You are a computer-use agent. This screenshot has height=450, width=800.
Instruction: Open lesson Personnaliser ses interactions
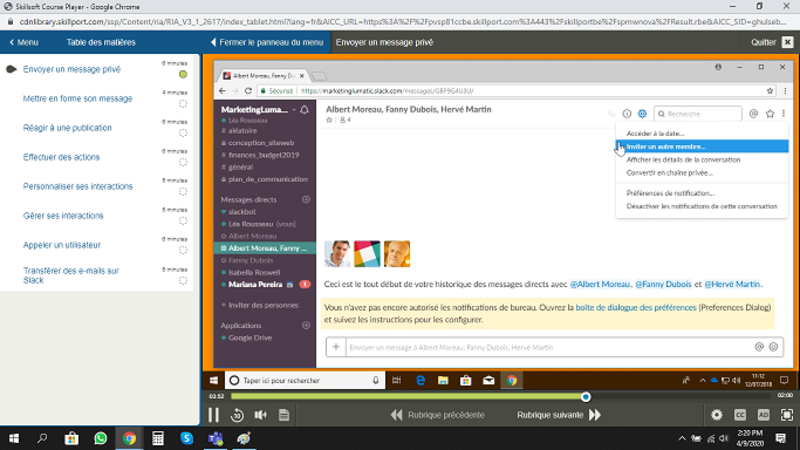78,186
